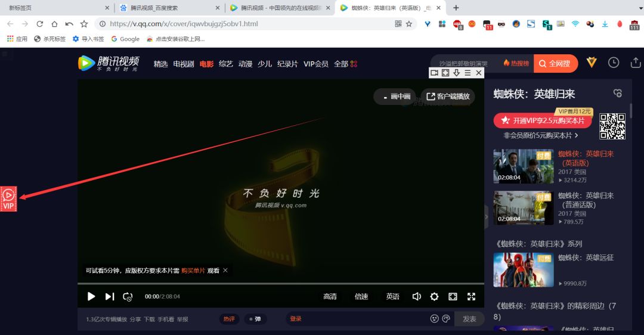Open the 英语 language selector
This screenshot has width=644, height=335.
tap(392, 296)
